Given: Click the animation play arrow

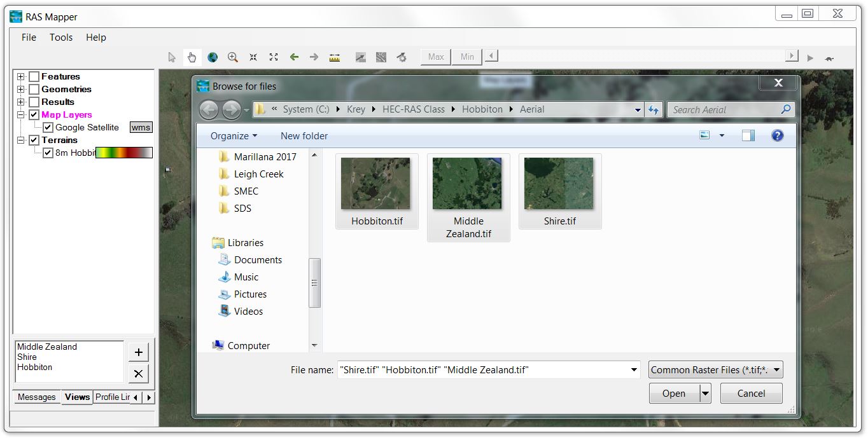Looking at the screenshot, I should pyautogui.click(x=810, y=58).
